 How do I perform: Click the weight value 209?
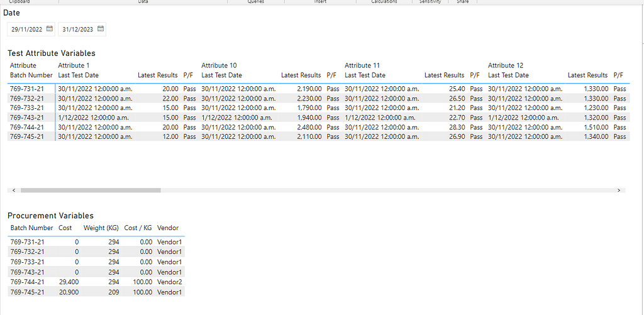[x=114, y=292]
